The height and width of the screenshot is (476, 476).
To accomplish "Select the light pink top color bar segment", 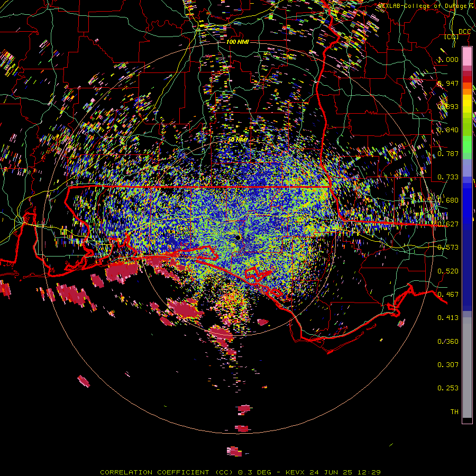I will coord(467,57).
